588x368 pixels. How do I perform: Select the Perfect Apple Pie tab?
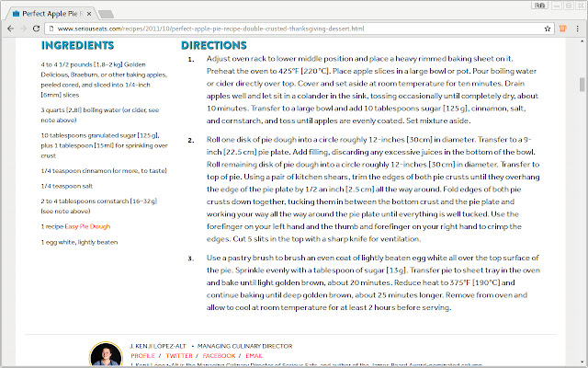(51, 14)
